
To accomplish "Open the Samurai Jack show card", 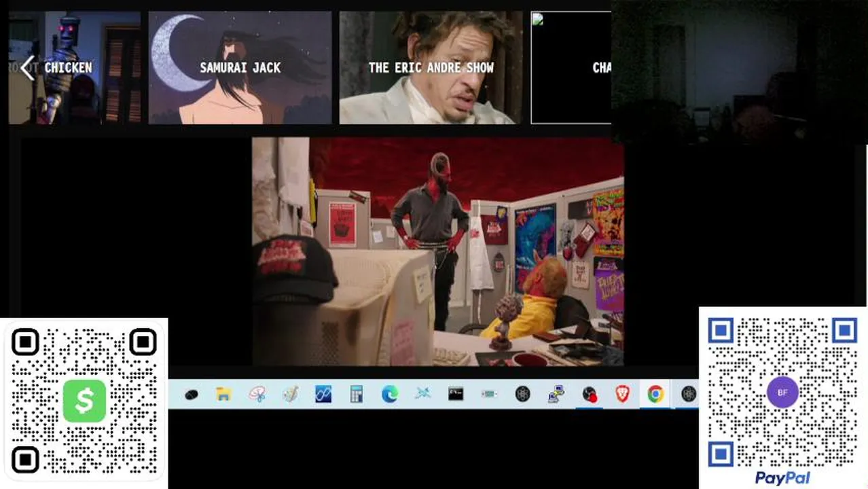I will click(x=240, y=67).
